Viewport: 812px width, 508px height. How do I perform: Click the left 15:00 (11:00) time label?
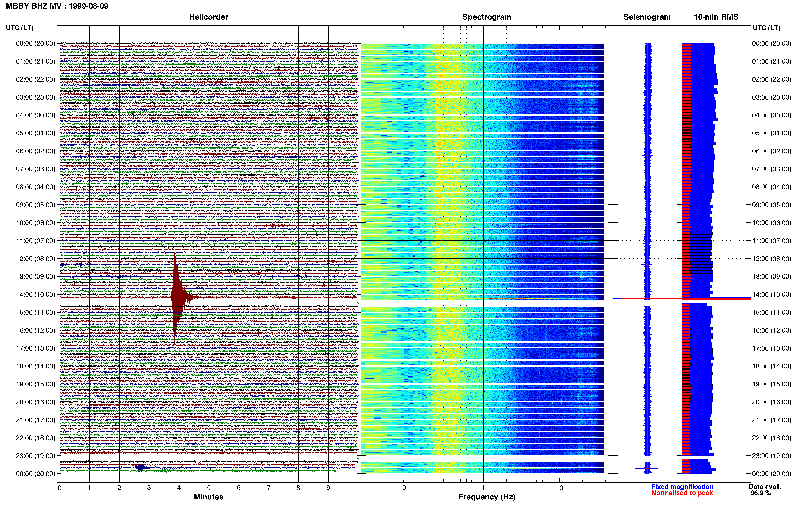pos(36,313)
